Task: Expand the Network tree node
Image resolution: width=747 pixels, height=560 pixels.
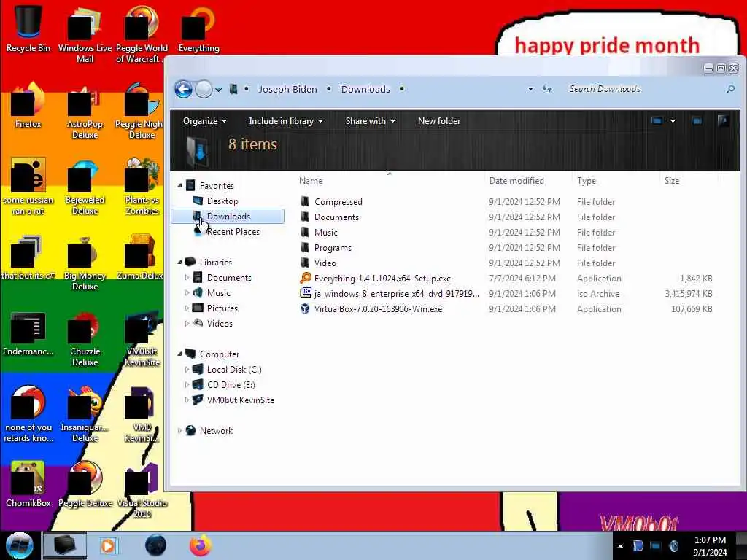Action: pos(179,430)
